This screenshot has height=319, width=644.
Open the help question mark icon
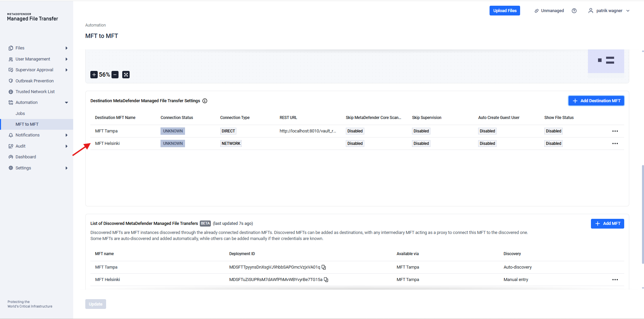[574, 11]
